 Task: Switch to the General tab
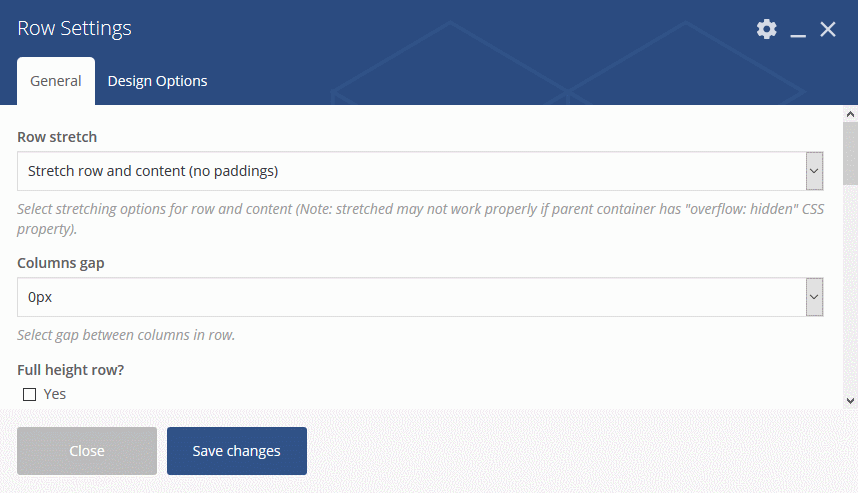tap(56, 81)
